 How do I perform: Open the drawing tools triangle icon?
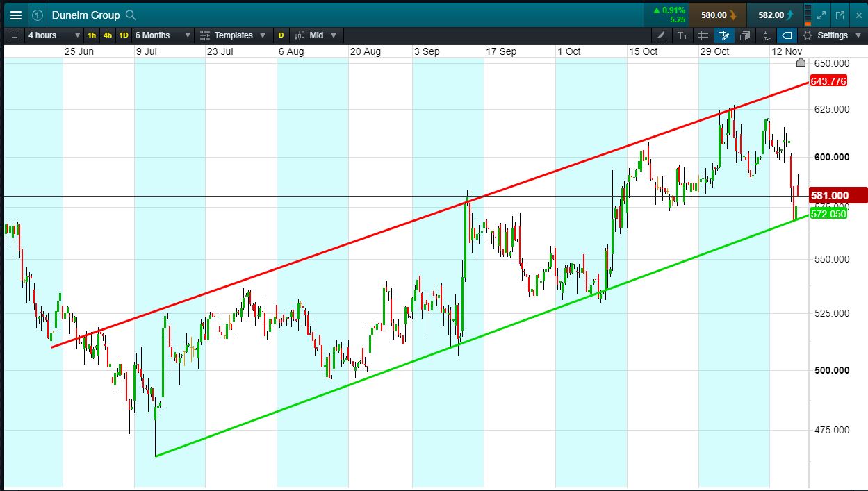pos(661,35)
